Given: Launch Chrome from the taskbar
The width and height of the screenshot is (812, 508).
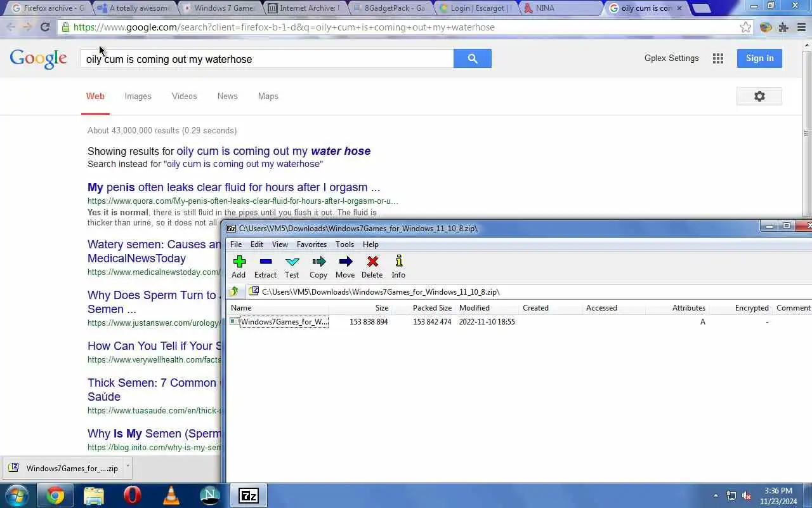Looking at the screenshot, I should coord(55,495).
